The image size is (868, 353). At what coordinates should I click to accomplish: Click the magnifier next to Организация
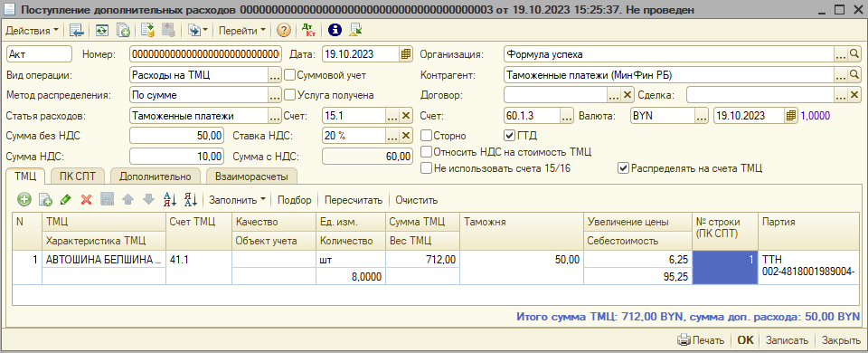[854, 53]
